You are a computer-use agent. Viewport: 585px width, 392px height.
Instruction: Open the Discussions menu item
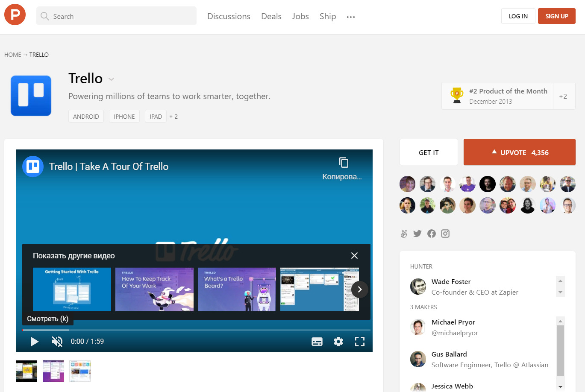click(229, 16)
